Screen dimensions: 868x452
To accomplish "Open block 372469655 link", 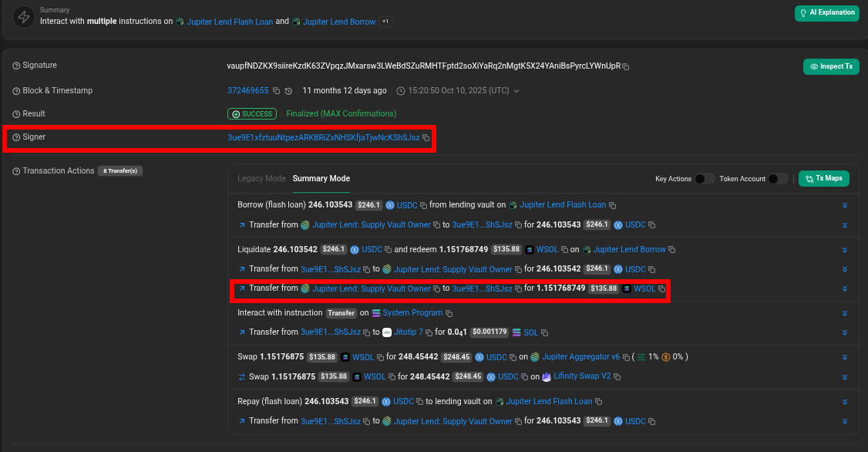I will coord(248,91).
